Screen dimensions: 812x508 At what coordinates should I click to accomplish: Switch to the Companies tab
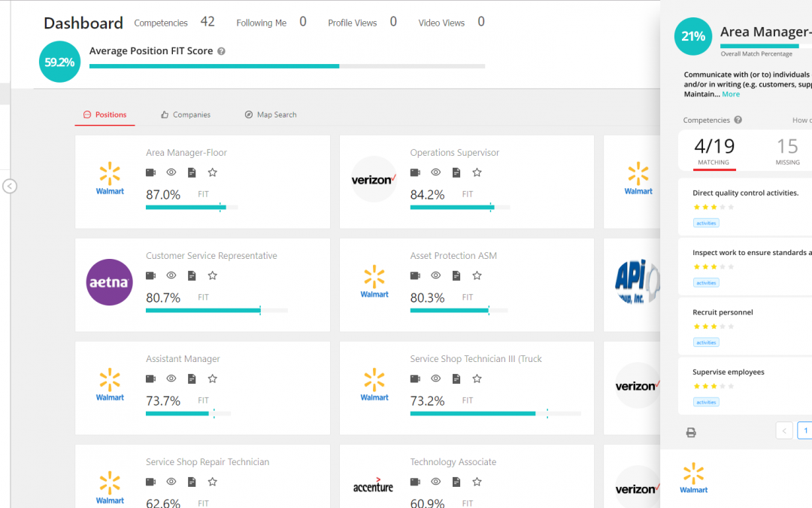coord(186,114)
